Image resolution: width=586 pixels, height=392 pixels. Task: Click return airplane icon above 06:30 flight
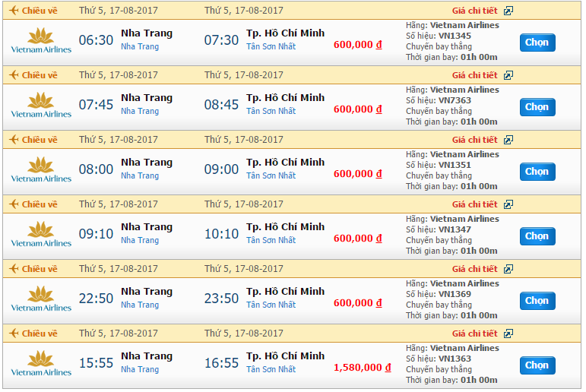pos(14,11)
